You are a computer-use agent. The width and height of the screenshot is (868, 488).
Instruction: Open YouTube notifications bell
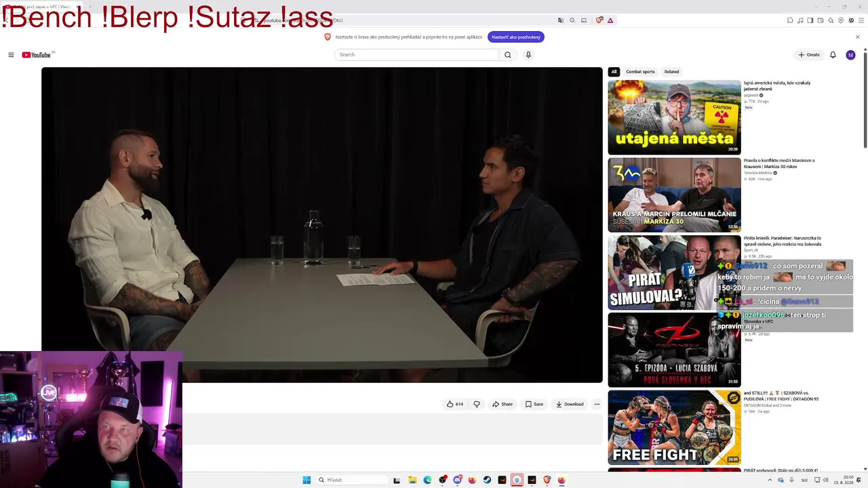[x=833, y=55]
